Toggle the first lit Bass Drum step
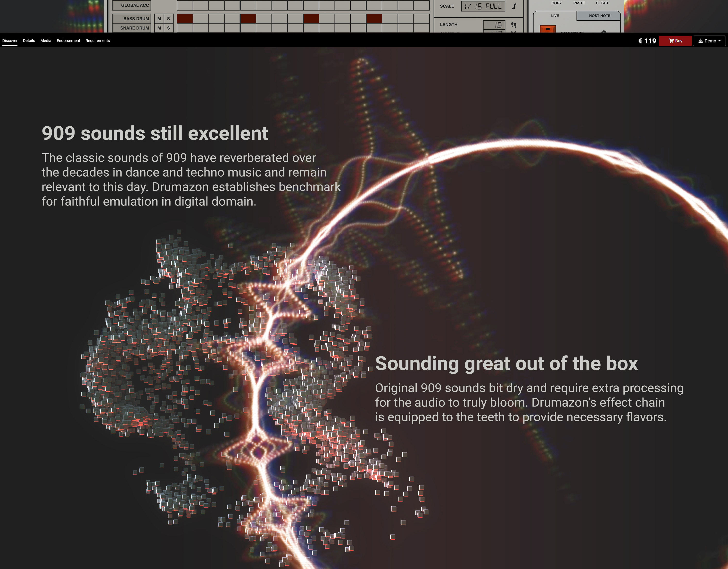The width and height of the screenshot is (728, 569). (x=185, y=19)
